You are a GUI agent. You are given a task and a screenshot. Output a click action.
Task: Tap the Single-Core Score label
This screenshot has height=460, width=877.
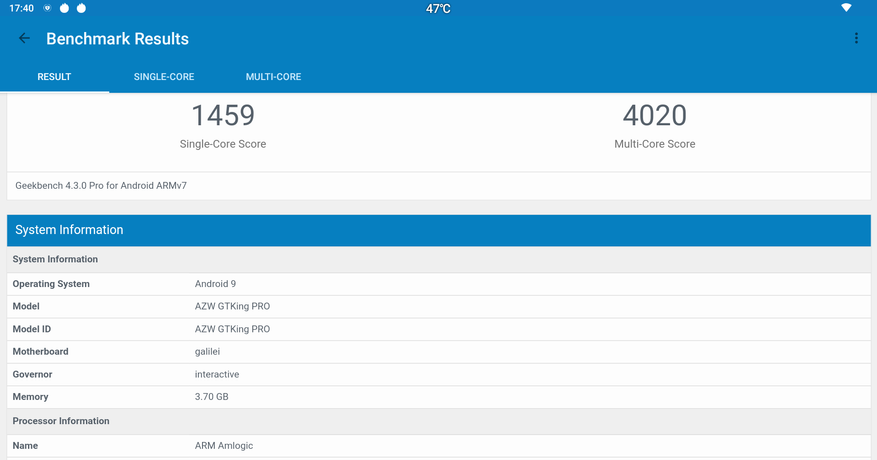click(223, 144)
